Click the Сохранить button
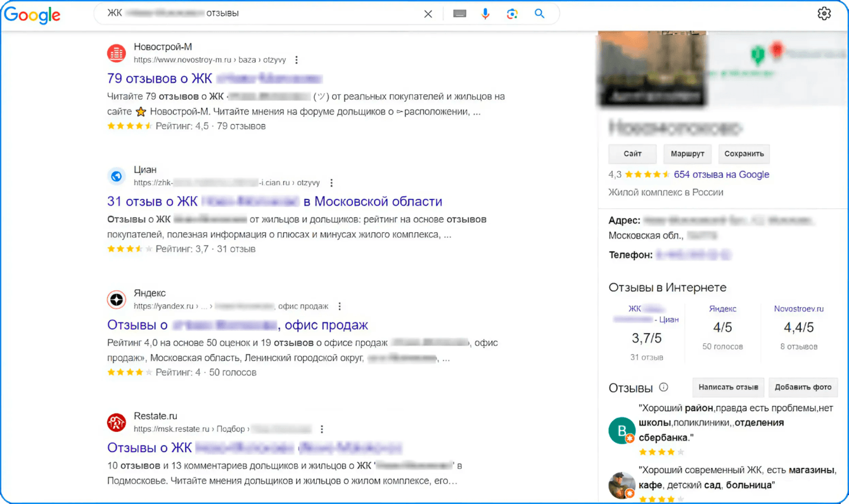Viewport: 849px width, 504px height. coord(744,154)
